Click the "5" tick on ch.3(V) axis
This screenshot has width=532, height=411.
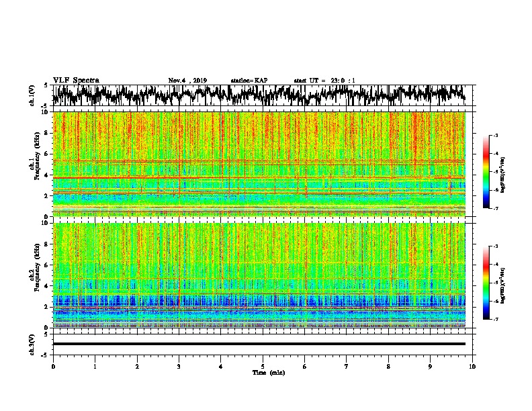46,334
